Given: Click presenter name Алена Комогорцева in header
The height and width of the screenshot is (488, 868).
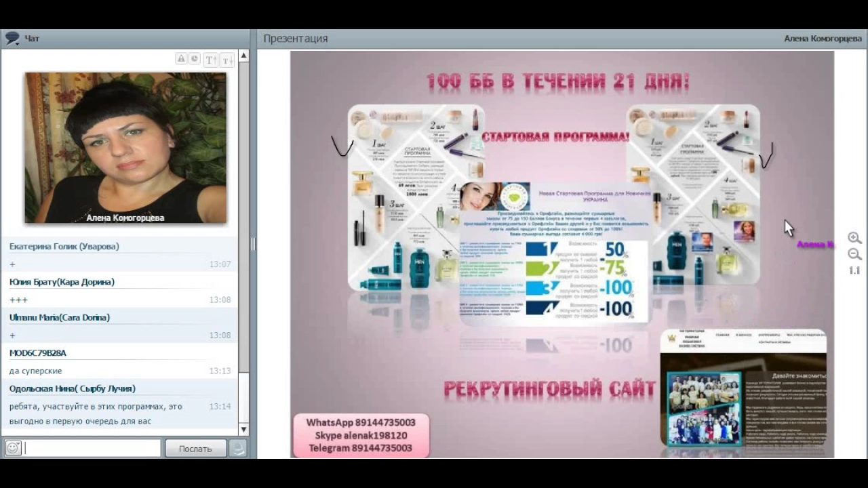Looking at the screenshot, I should pos(823,39).
